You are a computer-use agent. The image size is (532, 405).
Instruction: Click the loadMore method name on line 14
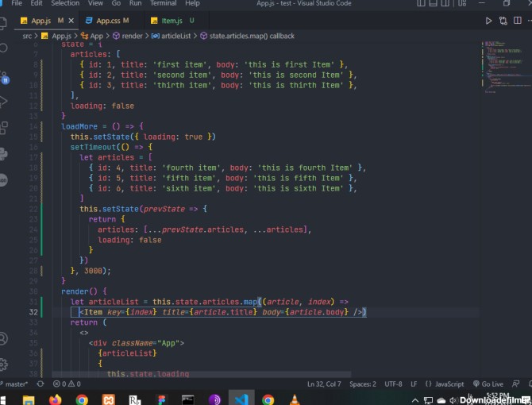click(x=79, y=126)
